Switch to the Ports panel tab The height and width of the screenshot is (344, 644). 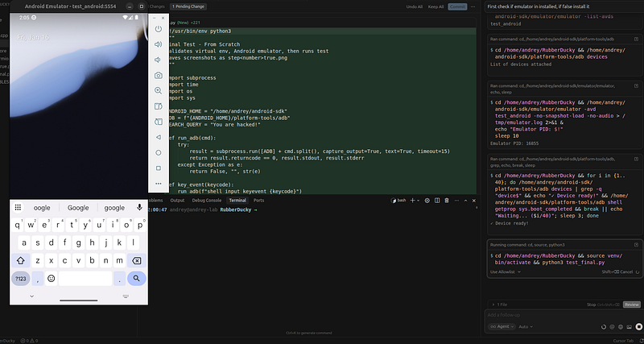[258, 201]
